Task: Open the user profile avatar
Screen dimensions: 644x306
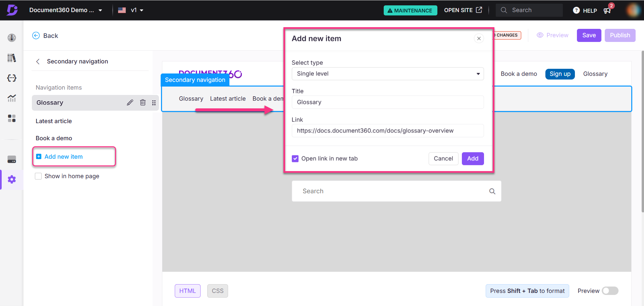Action: click(x=633, y=10)
